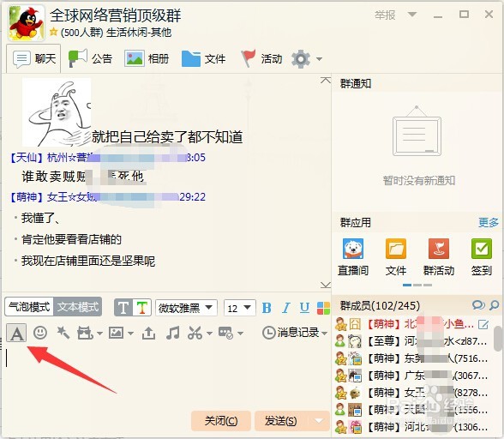Open the 文件 files tab

pos(203,58)
